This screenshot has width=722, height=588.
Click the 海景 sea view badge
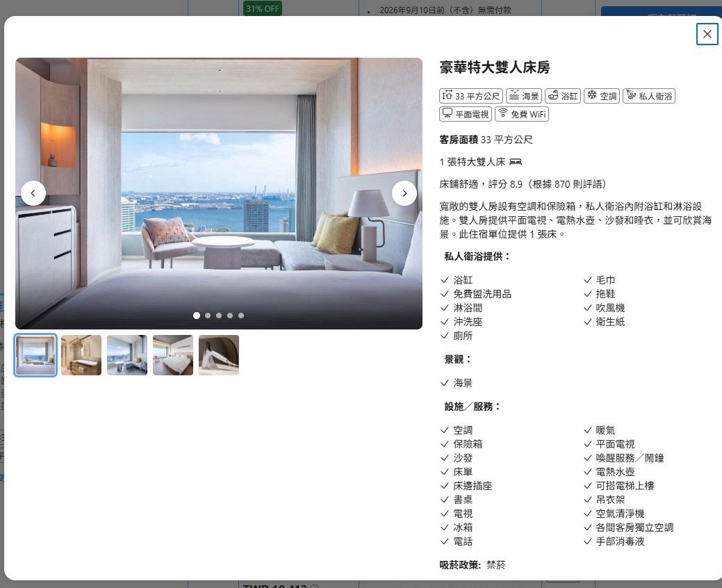pyautogui.click(x=524, y=96)
